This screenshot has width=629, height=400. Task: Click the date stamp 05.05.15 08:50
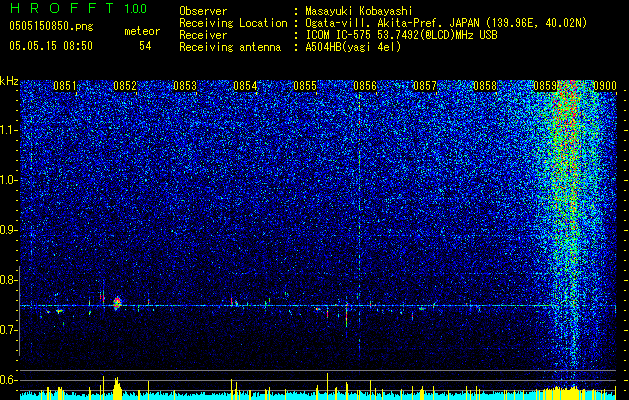(x=51, y=46)
